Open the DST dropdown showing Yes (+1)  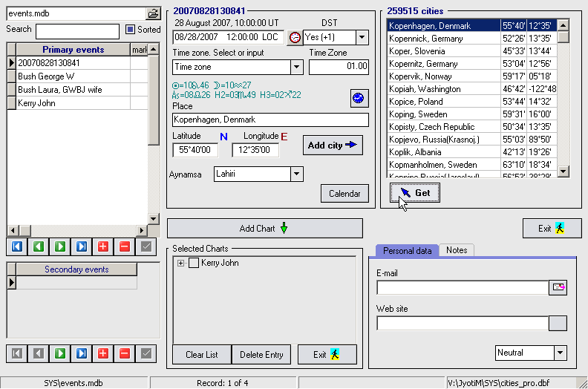point(362,37)
